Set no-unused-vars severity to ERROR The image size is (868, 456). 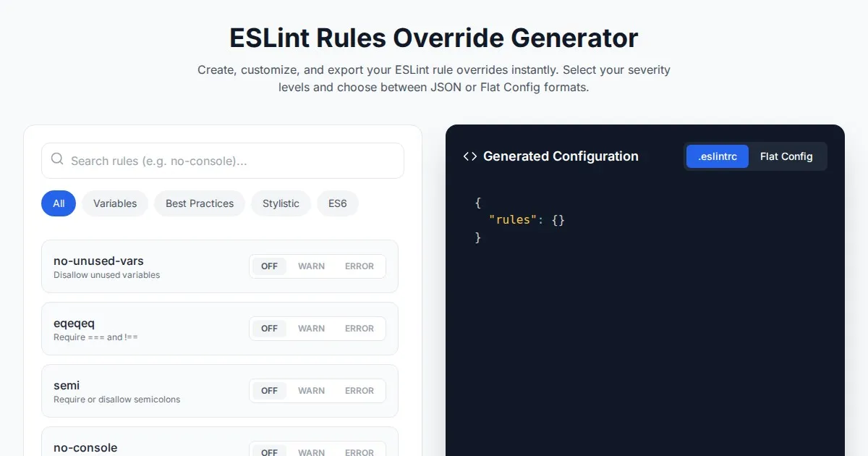[359, 266]
